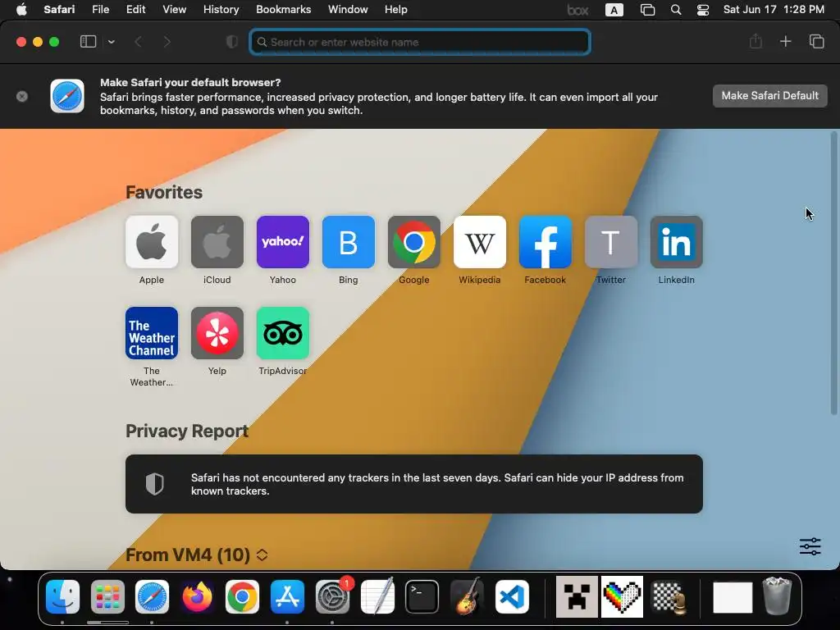The height and width of the screenshot is (630, 840).
Task: Open the Facebook favorite
Action: click(546, 242)
